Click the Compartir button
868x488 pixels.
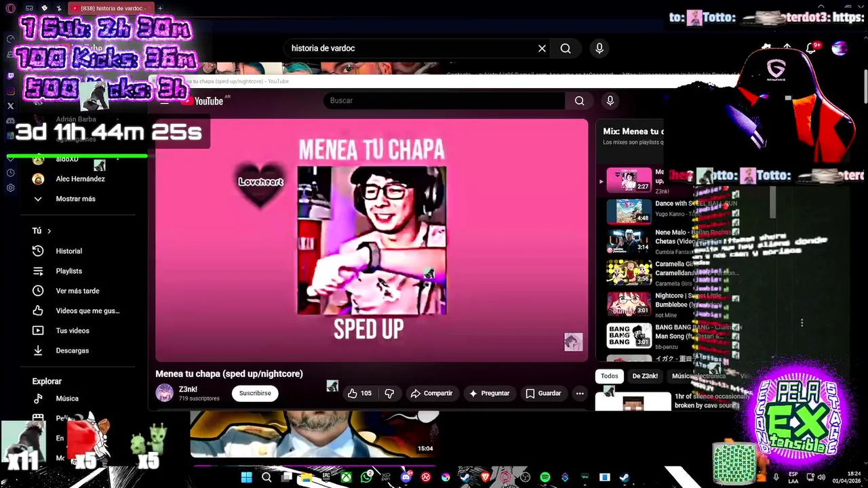click(x=431, y=393)
